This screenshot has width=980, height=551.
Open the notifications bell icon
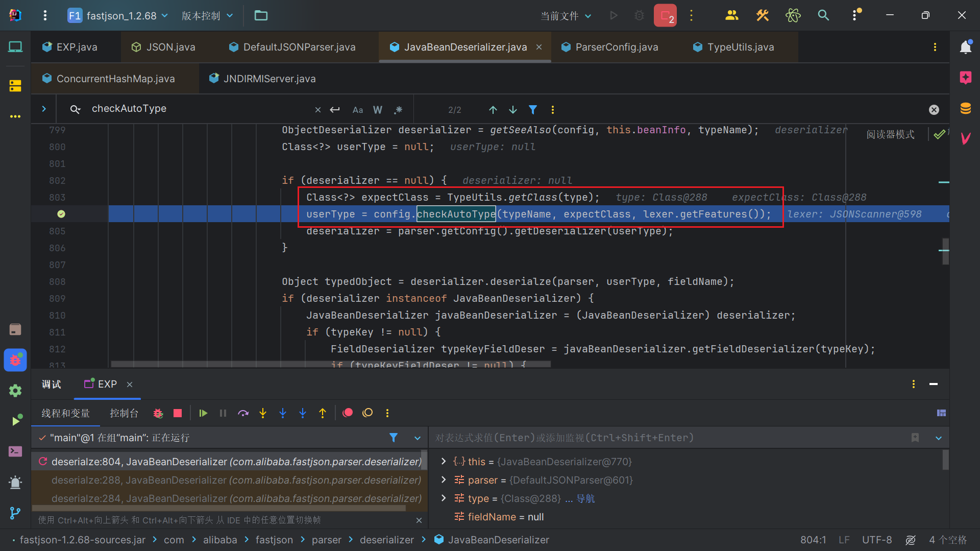tap(965, 47)
